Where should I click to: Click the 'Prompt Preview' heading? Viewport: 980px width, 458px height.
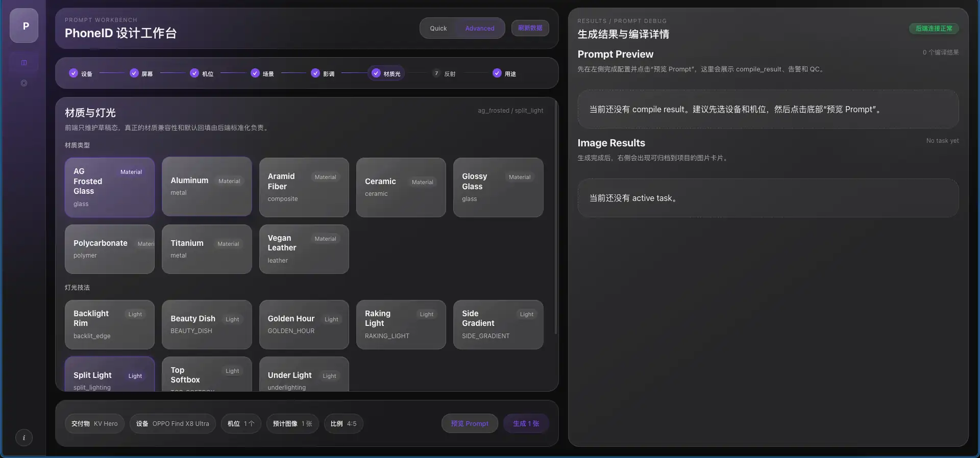point(615,54)
